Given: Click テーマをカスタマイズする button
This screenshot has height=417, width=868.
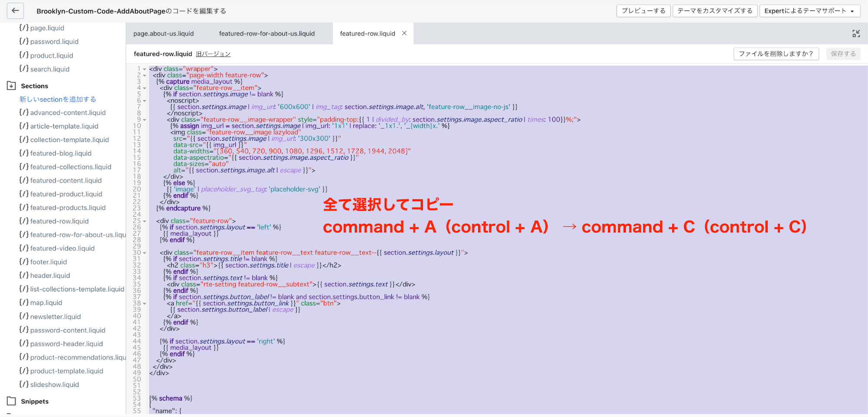Looking at the screenshot, I should pos(715,11).
